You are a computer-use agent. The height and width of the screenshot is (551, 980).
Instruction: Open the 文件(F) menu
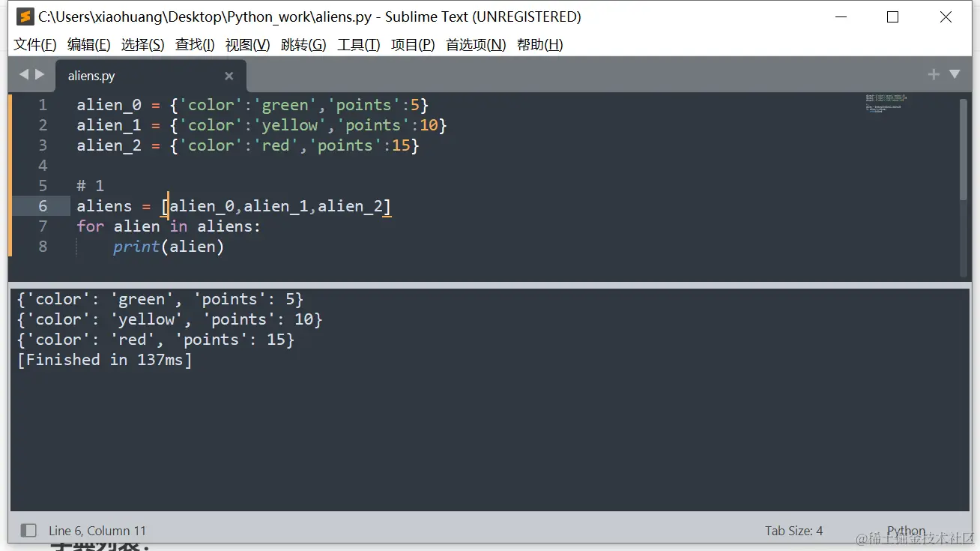coord(34,45)
